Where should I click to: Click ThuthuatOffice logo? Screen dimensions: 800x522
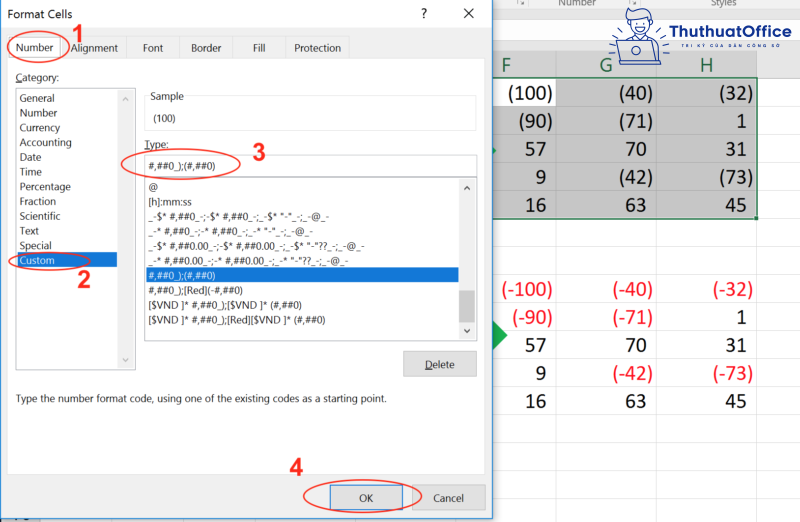click(x=702, y=36)
